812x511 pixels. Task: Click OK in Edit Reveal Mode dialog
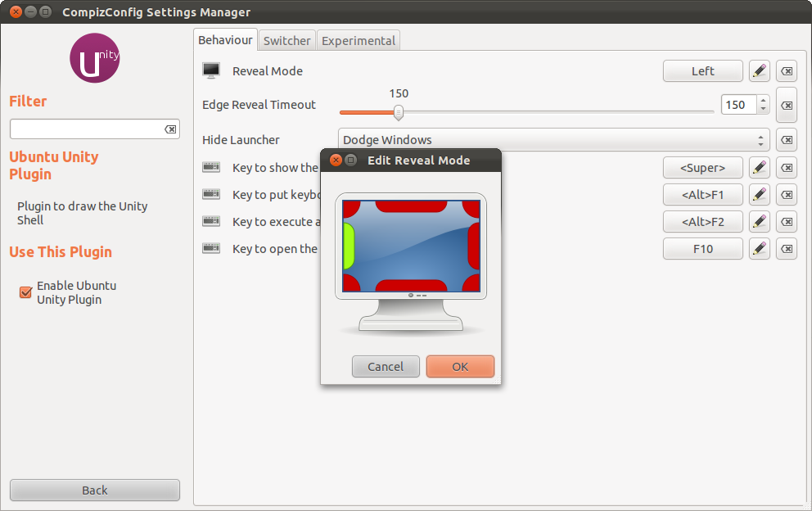460,367
